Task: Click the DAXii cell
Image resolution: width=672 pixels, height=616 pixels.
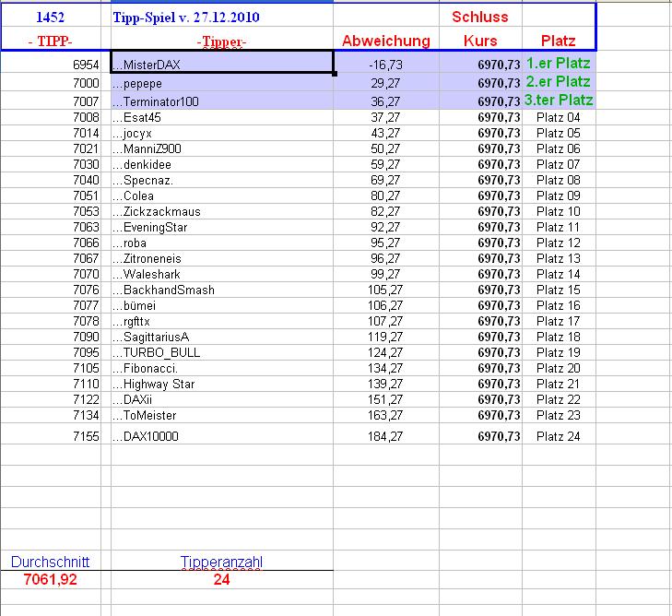Action: click(222, 400)
